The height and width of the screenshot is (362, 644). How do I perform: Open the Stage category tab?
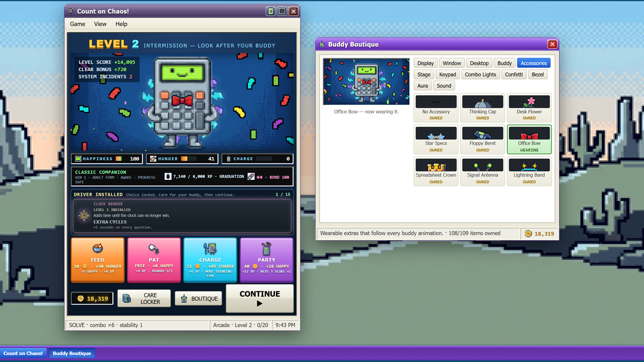[x=424, y=74]
